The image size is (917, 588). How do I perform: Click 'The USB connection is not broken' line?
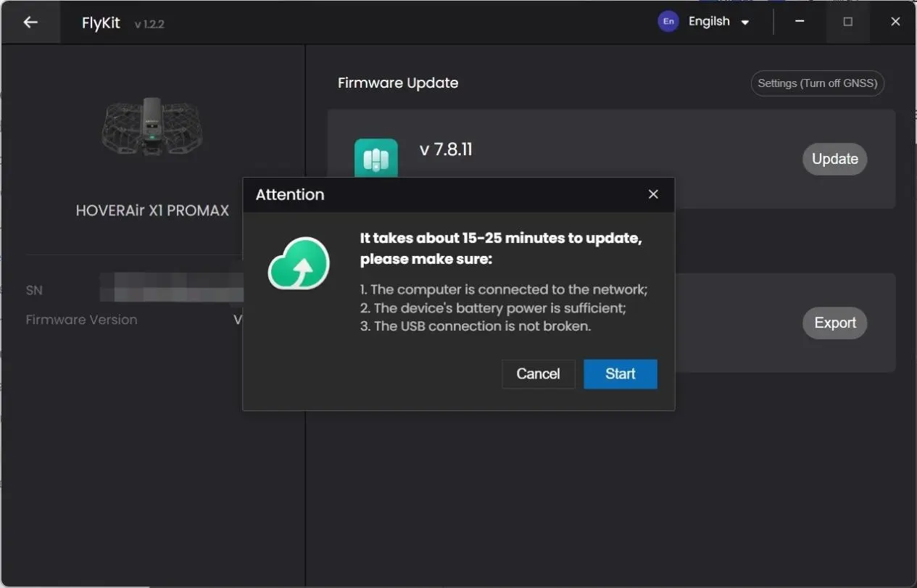[476, 326]
